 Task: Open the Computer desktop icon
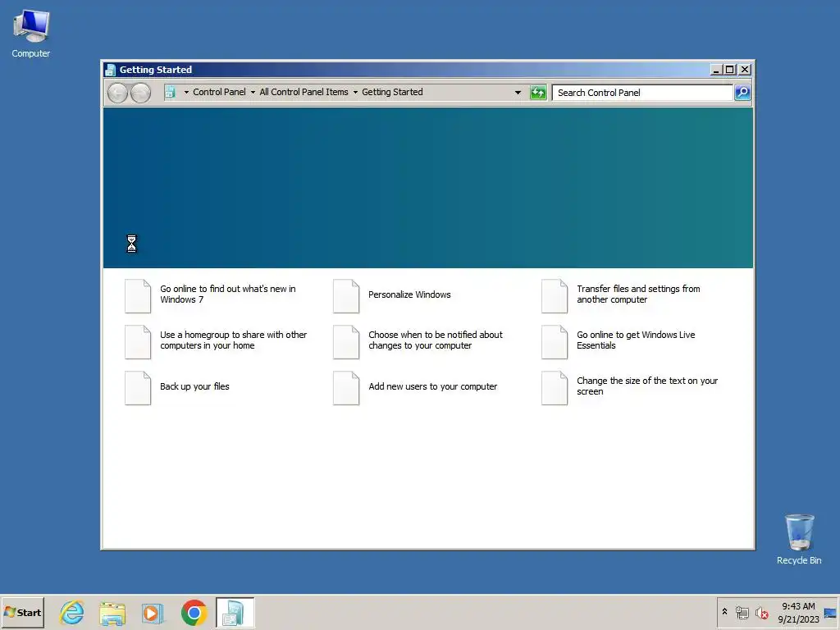click(30, 33)
